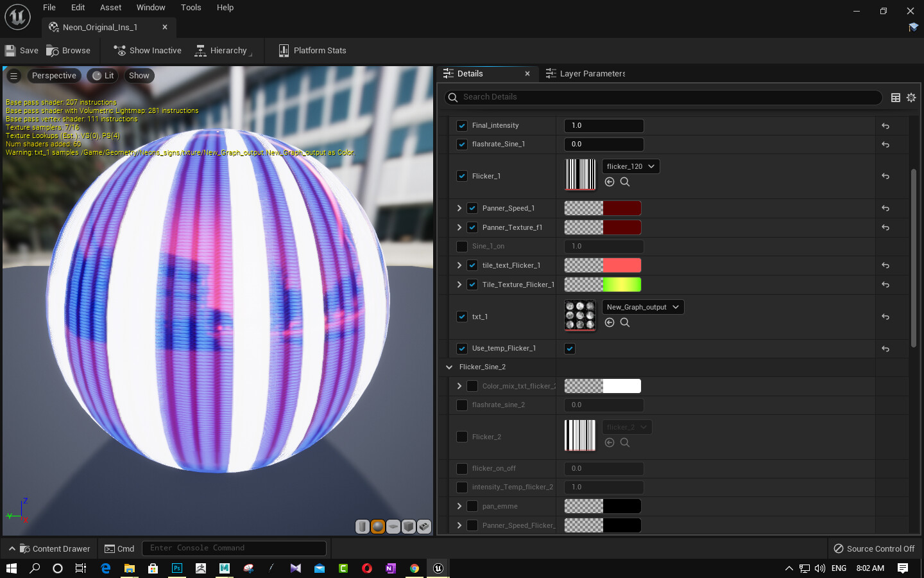Open the dock-tabs icon under the window Close button

click(x=913, y=27)
